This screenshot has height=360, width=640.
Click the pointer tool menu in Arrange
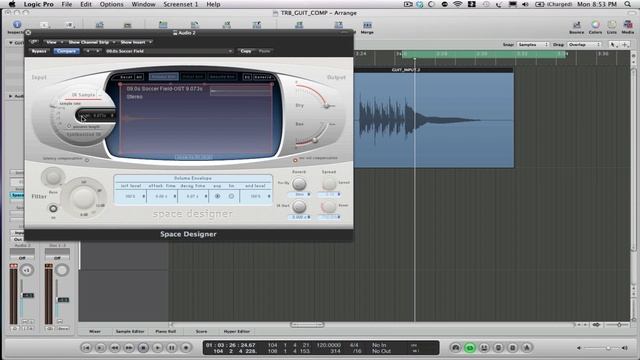[x=613, y=44]
